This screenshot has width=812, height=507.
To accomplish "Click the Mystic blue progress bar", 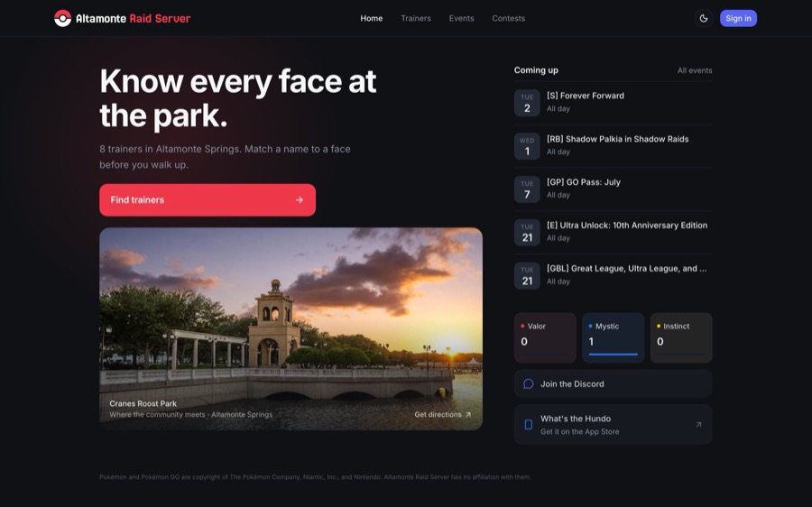I will coord(614,355).
